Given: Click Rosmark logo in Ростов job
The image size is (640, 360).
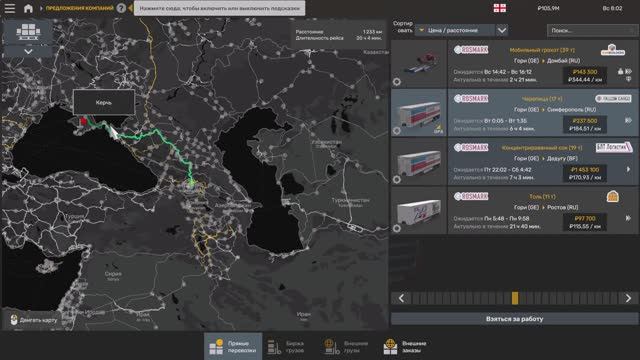Looking at the screenshot, I should pyautogui.click(x=471, y=196).
